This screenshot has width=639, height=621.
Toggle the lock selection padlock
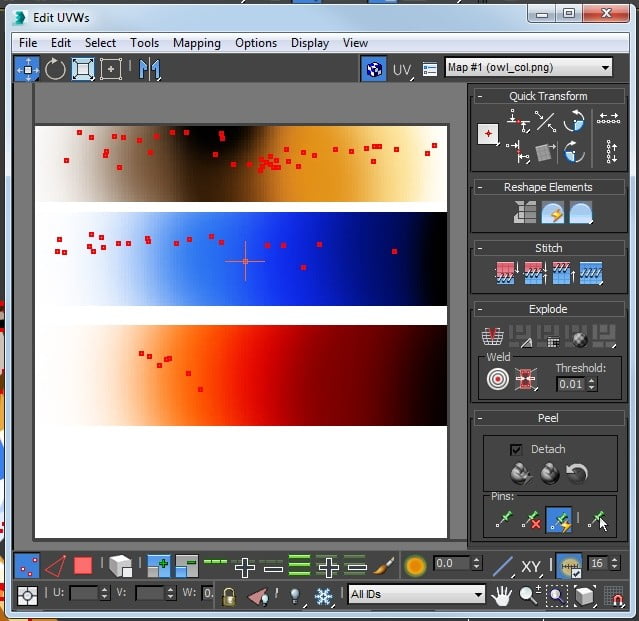click(x=229, y=596)
